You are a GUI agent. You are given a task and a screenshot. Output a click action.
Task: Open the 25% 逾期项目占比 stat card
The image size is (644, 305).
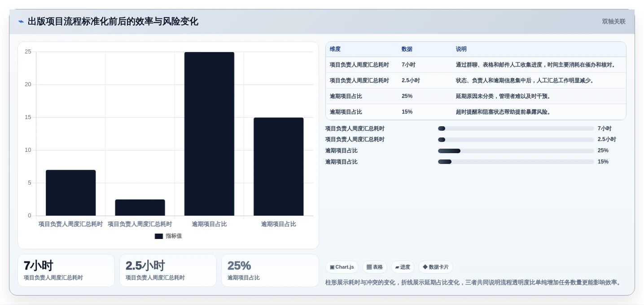coord(270,270)
